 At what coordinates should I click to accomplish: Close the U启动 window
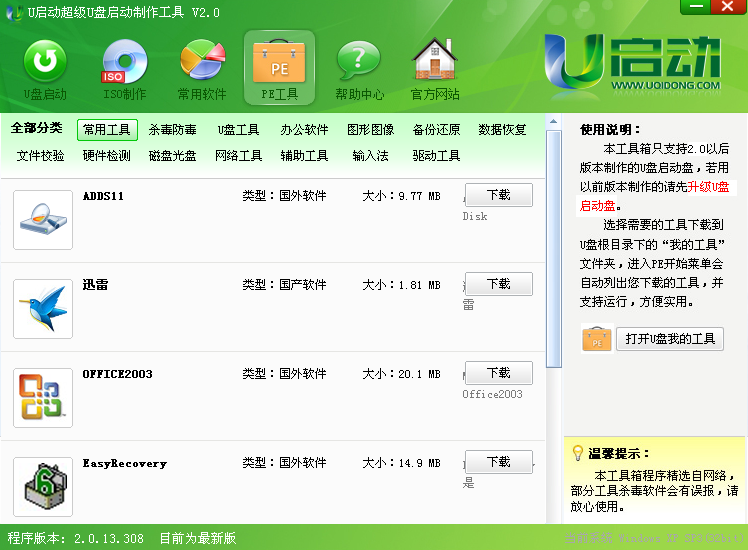(727, 7)
